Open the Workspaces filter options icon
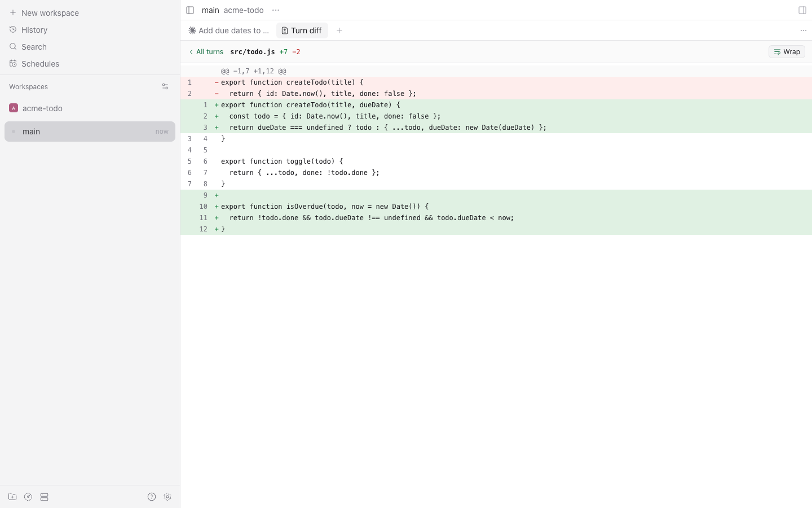 [x=165, y=87]
